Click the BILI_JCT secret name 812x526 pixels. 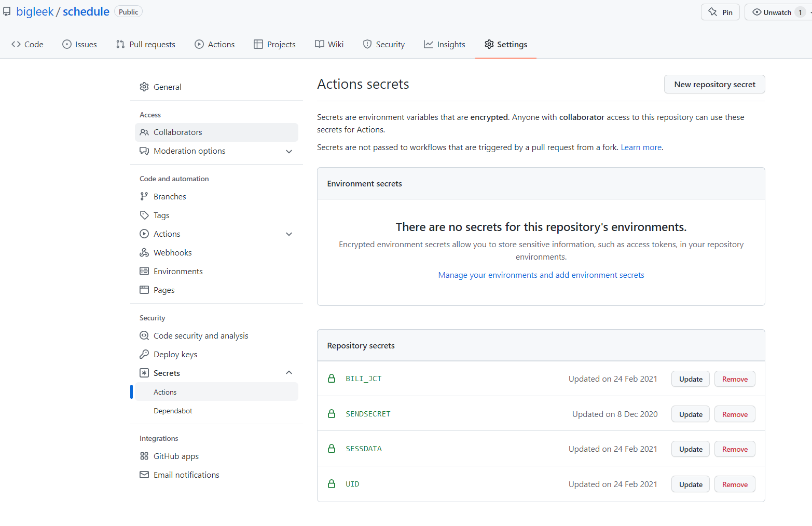point(364,379)
